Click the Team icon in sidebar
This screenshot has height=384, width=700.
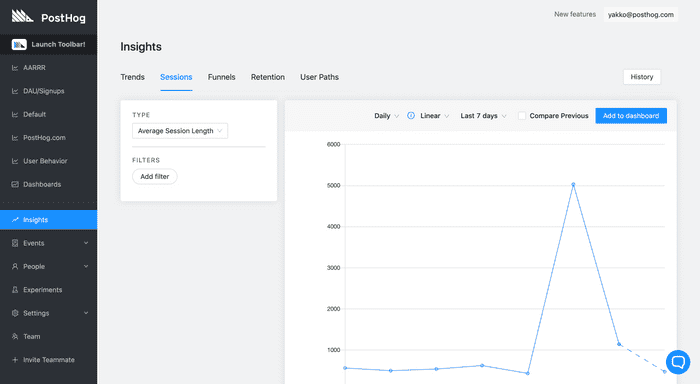point(15,336)
